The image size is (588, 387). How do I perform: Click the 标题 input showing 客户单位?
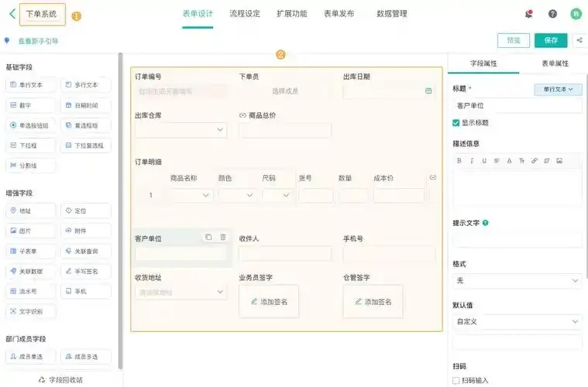tap(518, 105)
